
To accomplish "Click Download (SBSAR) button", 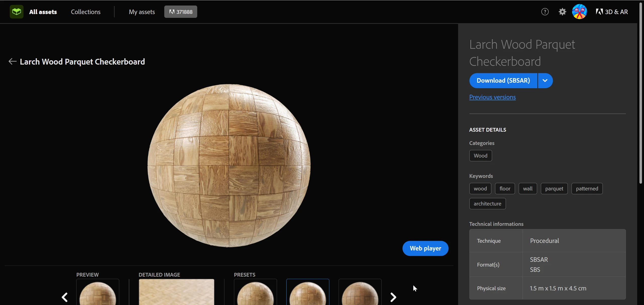I will coord(503,81).
